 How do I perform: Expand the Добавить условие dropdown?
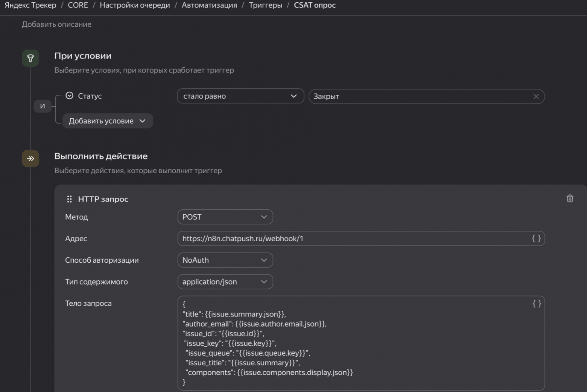107,121
